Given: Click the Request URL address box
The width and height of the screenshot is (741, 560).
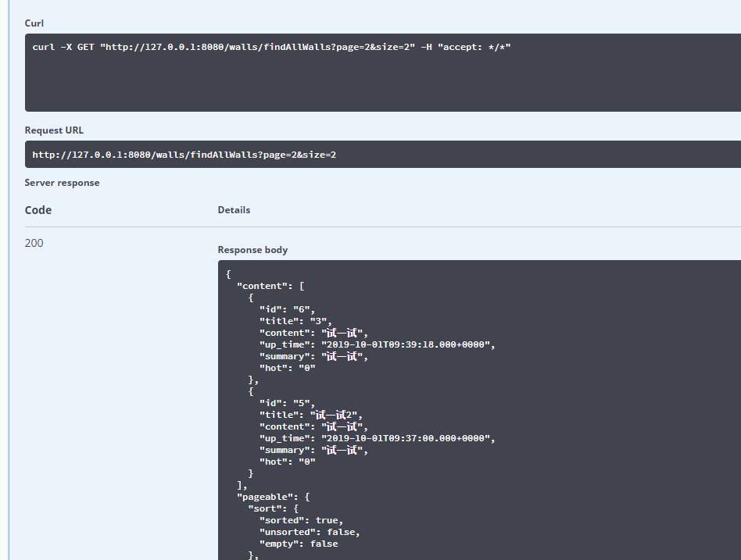Looking at the screenshot, I should tap(184, 155).
